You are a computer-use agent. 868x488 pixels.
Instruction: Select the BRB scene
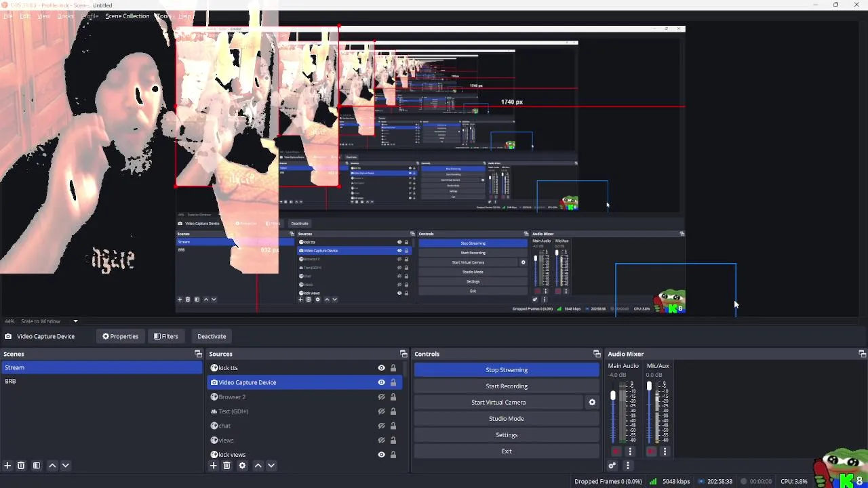coord(102,381)
